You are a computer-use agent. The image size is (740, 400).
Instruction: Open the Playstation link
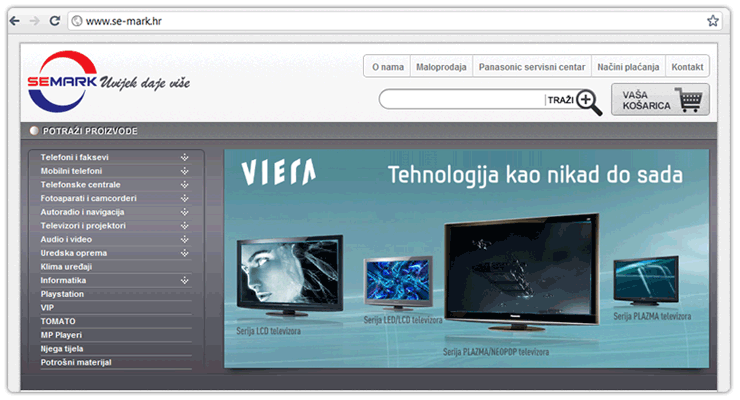click(62, 294)
